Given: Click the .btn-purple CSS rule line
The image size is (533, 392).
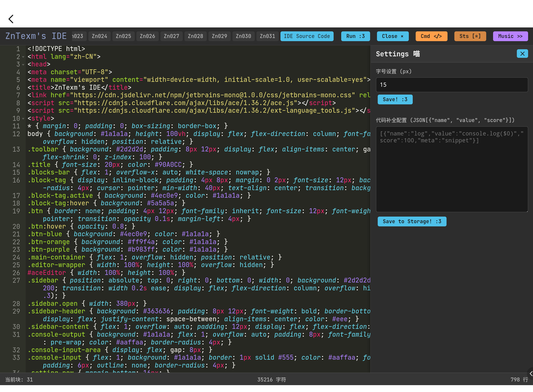Looking at the screenshot, I should pos(128,250).
